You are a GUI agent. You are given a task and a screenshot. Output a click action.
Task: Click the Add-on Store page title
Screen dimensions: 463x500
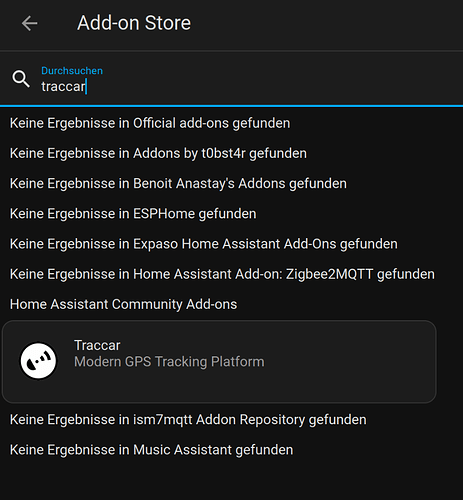(134, 23)
